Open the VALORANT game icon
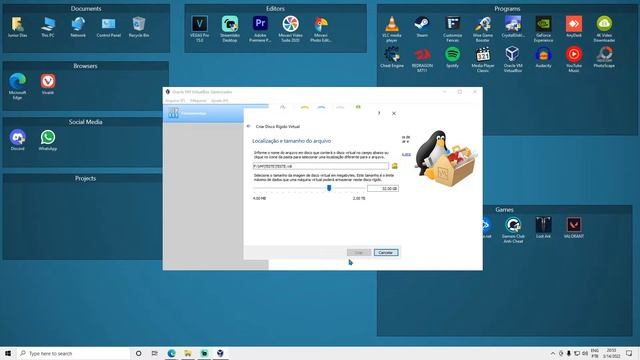This screenshot has width=640, height=360. [573, 227]
